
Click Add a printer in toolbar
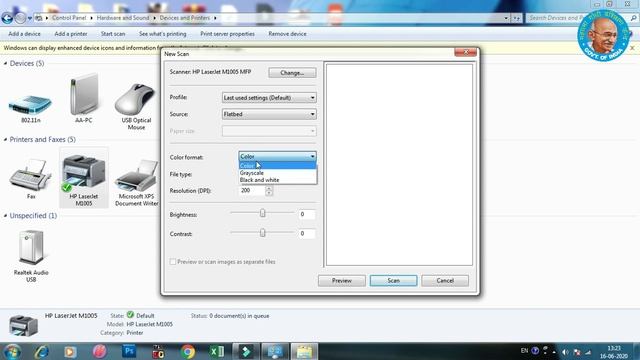[71, 34]
